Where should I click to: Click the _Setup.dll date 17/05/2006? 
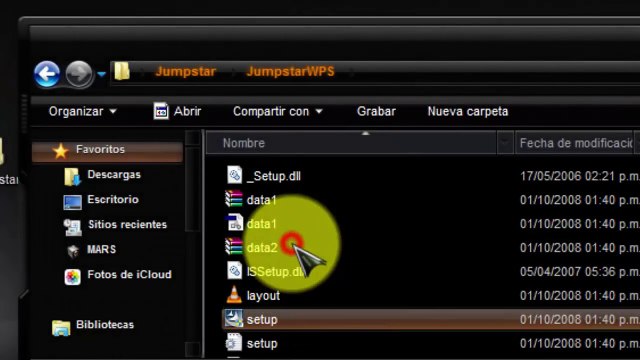click(x=580, y=176)
